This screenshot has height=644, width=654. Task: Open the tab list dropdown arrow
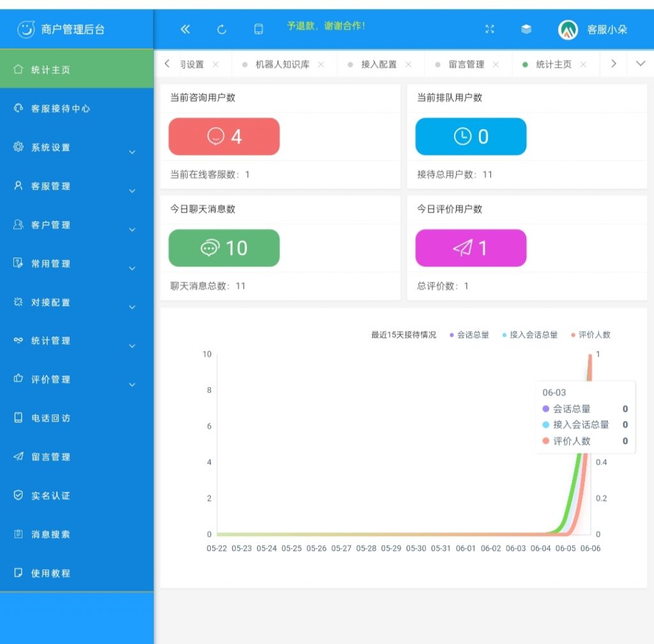(x=641, y=64)
